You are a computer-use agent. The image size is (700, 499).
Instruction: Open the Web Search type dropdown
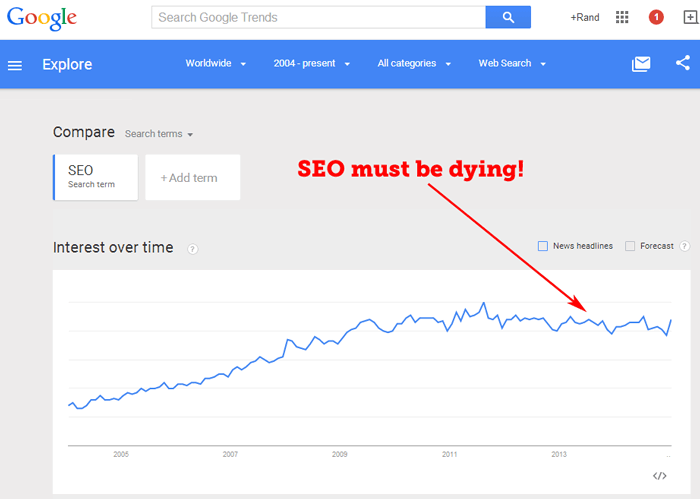(512, 63)
